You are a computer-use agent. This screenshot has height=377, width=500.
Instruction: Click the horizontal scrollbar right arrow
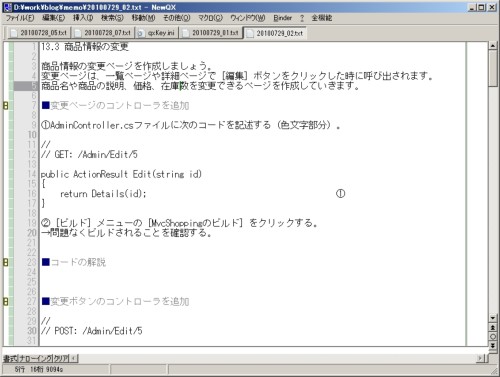480,358
